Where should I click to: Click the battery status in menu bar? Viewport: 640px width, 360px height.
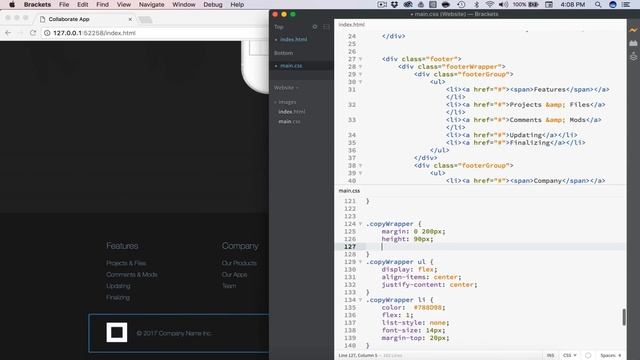point(526,4)
